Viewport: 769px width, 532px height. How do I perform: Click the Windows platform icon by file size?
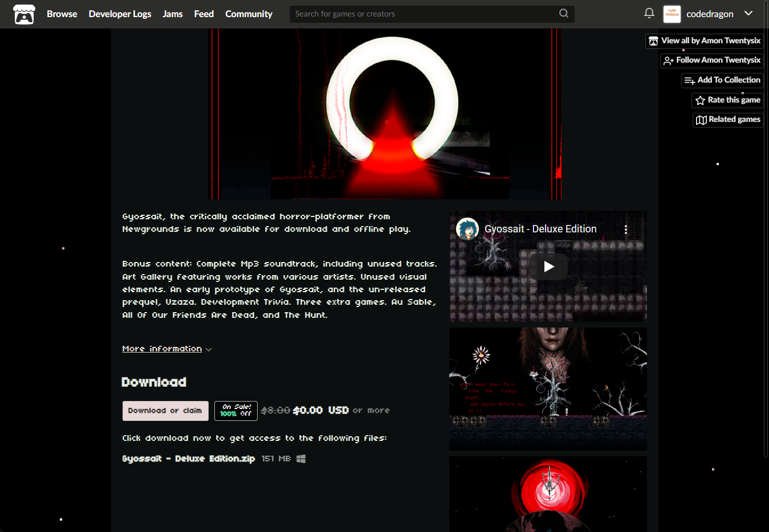[301, 459]
